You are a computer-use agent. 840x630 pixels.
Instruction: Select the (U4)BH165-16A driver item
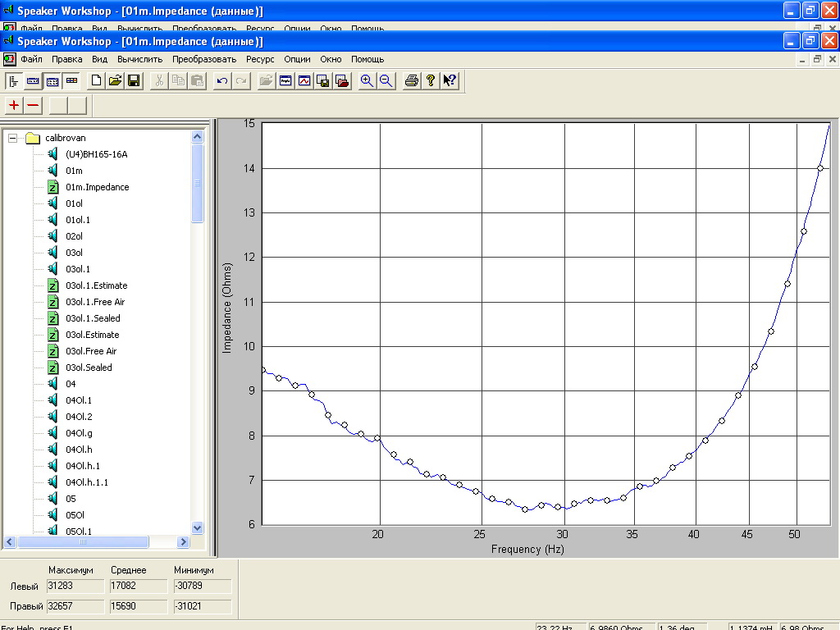pyautogui.click(x=96, y=154)
